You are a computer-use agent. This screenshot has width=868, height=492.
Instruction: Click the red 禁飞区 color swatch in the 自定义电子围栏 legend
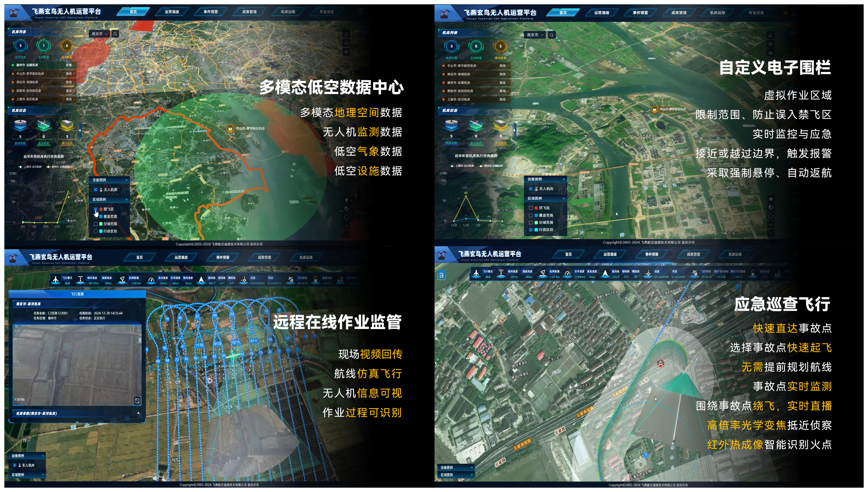coord(536,208)
